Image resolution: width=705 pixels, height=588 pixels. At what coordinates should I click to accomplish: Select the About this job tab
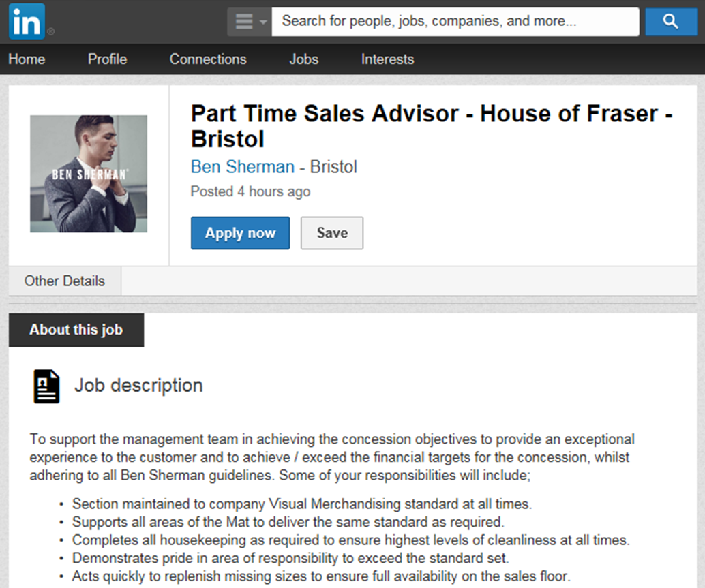76,330
